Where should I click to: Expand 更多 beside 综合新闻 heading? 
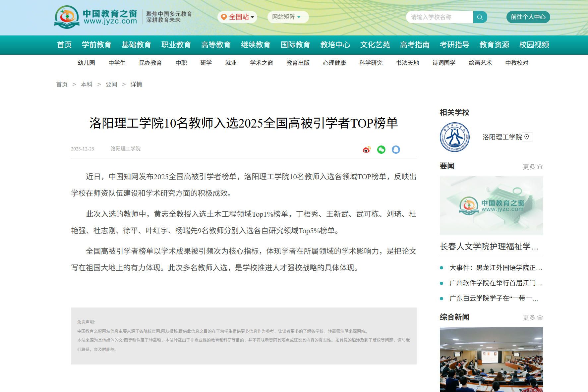(532, 317)
